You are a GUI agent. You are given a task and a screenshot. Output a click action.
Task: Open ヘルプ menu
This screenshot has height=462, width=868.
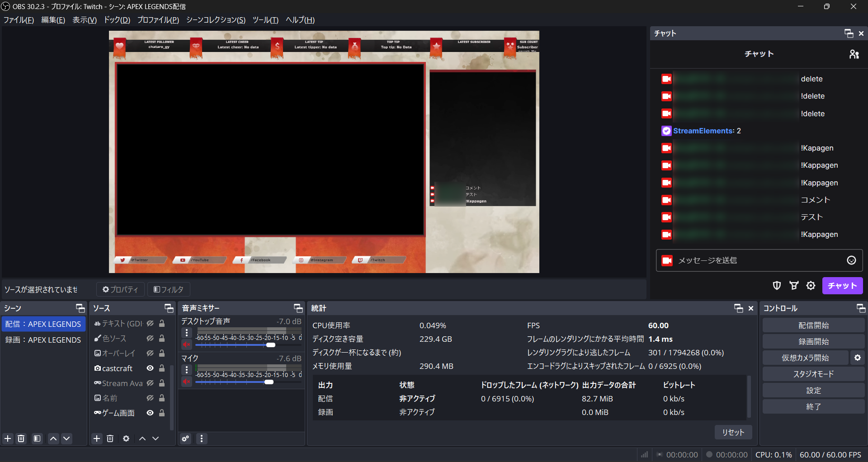tap(300, 20)
